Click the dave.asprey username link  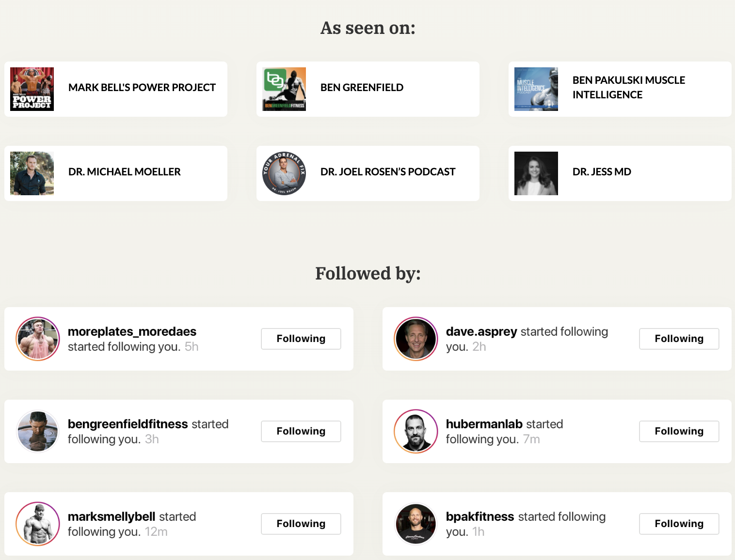(481, 332)
